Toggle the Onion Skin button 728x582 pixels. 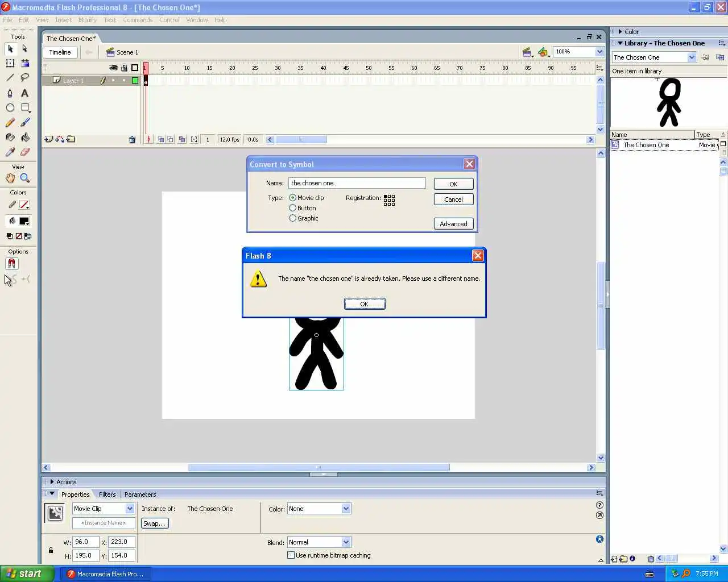tap(161, 139)
